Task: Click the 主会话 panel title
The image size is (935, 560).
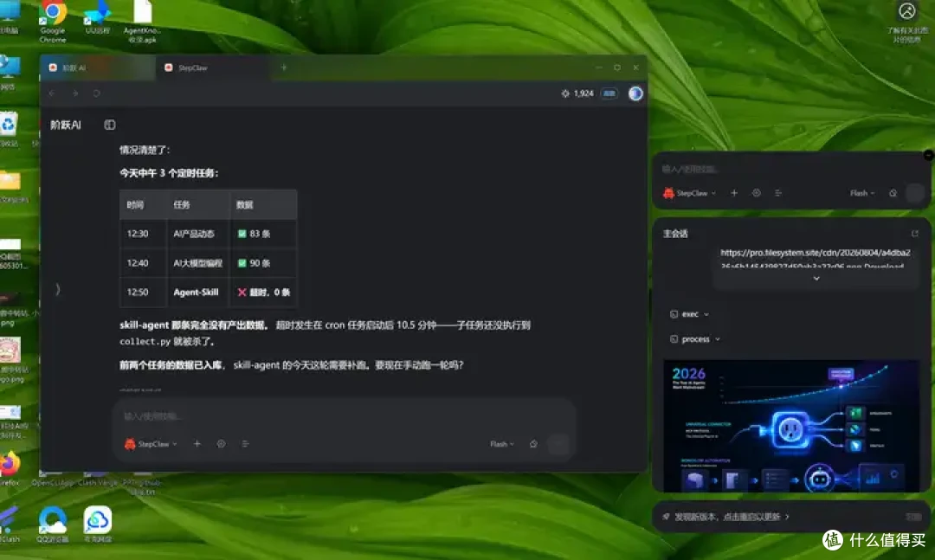Action: (x=675, y=234)
